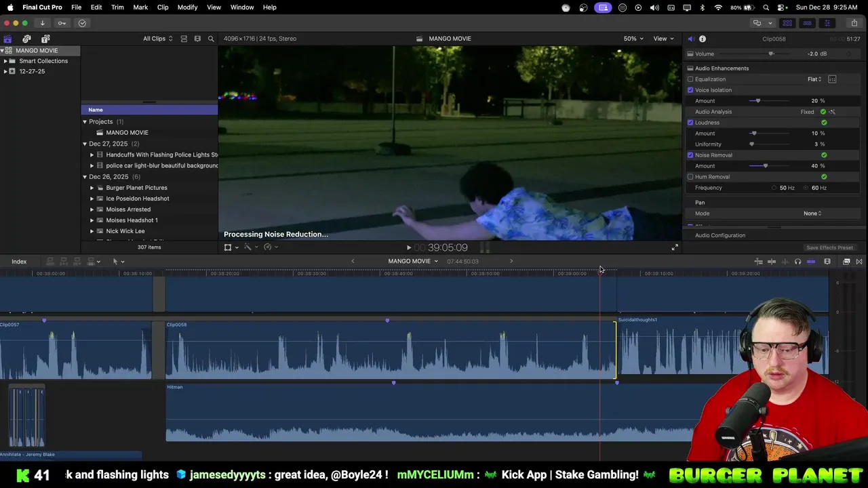Click the Name column header
The image size is (868, 488).
tap(149, 110)
